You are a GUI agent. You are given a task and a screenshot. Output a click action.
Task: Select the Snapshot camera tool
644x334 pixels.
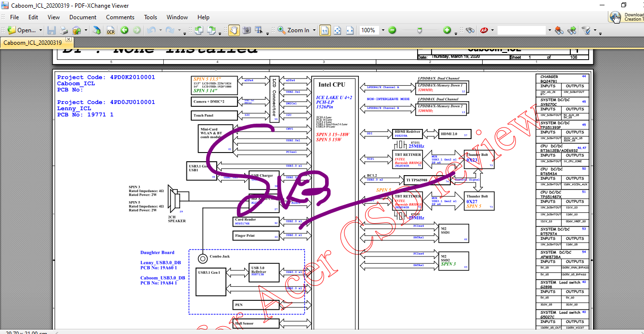pyautogui.click(x=247, y=30)
